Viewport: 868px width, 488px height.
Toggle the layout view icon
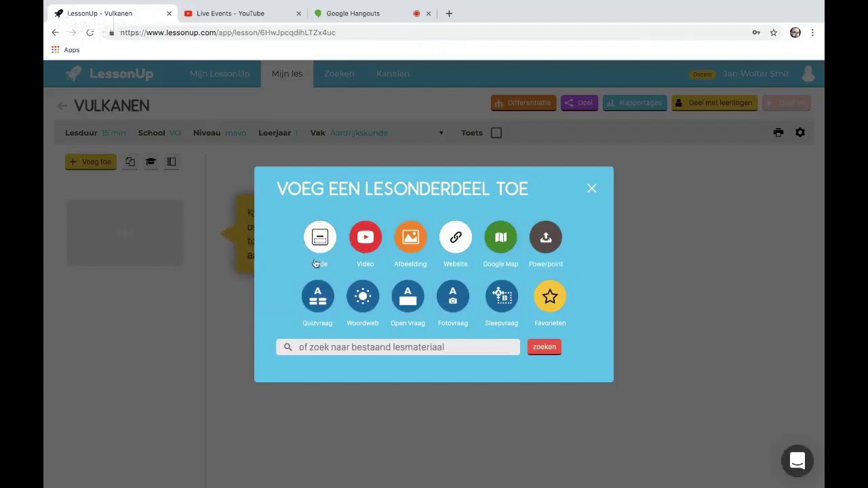point(172,162)
